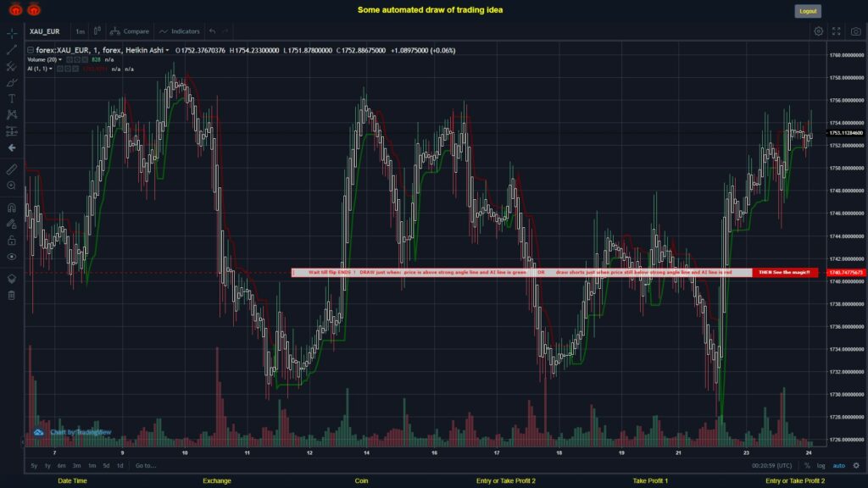
Task: Click the current price label 1753.11284600
Action: 846,133
